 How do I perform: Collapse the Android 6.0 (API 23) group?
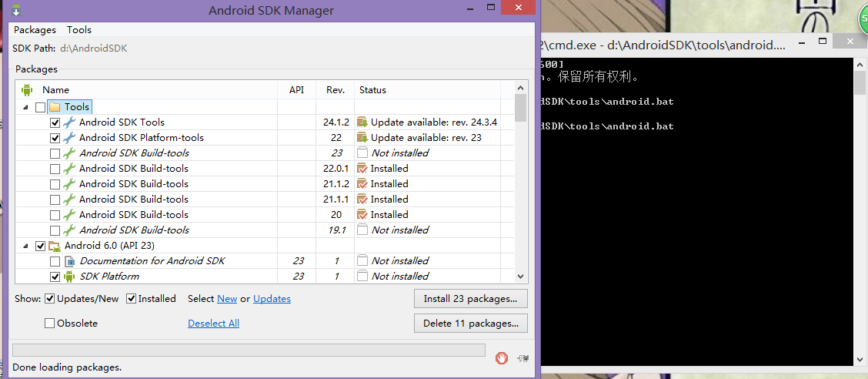(x=26, y=246)
